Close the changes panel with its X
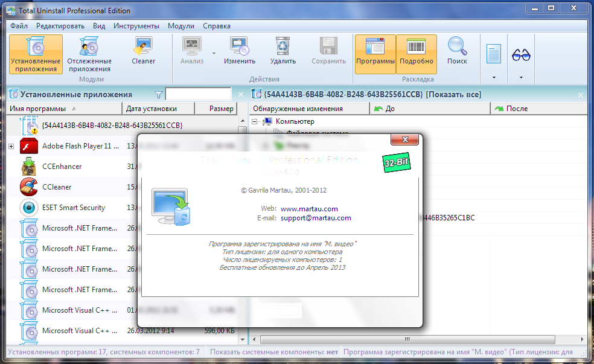This screenshot has width=594, height=364. pos(581,95)
